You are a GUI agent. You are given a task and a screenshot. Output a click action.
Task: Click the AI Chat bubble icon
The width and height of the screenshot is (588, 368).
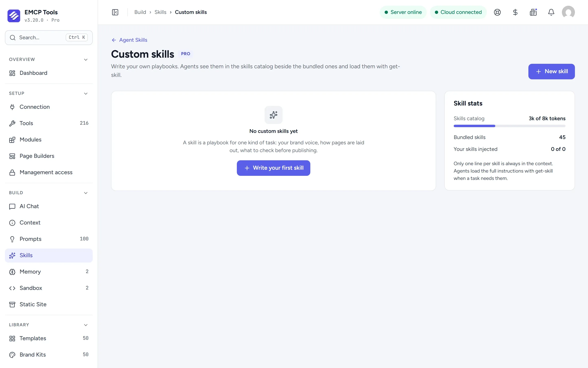click(x=12, y=206)
